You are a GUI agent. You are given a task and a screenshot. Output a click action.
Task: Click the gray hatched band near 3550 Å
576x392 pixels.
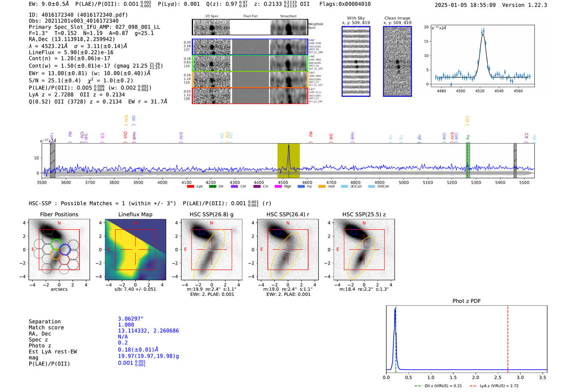pyautogui.click(x=52, y=160)
